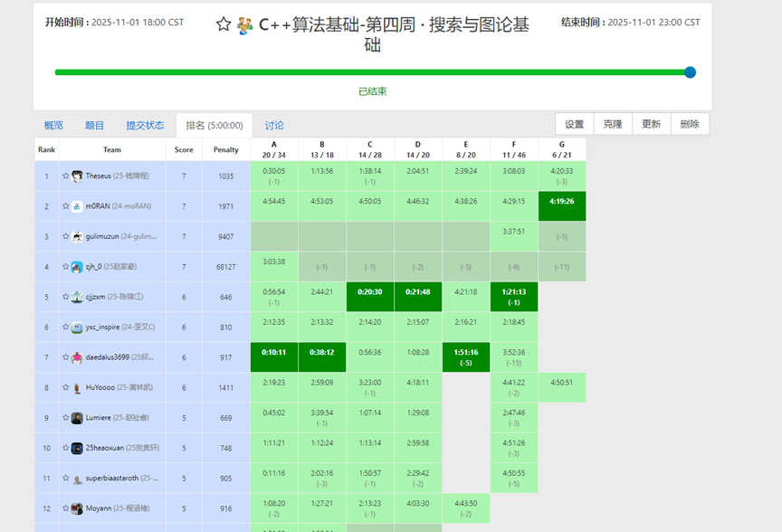Toggle the favorite star for cjjzxm
This screenshot has height=532, width=782.
point(66,297)
